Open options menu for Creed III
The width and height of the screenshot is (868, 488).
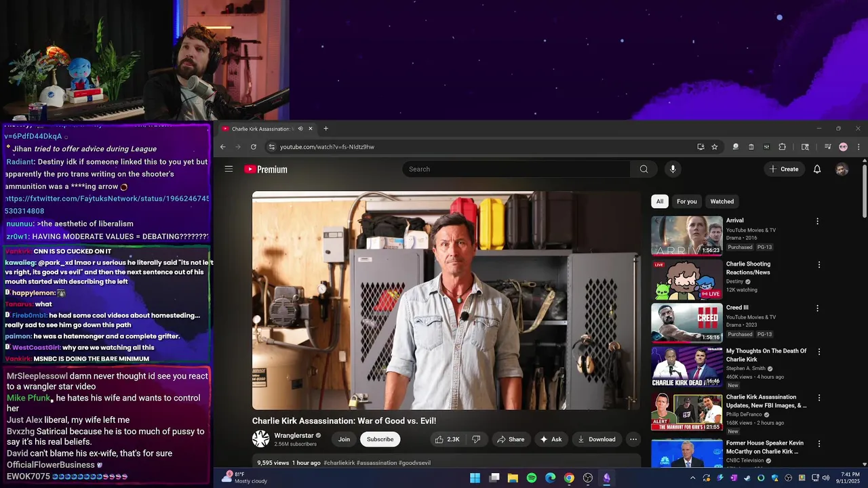(x=817, y=308)
